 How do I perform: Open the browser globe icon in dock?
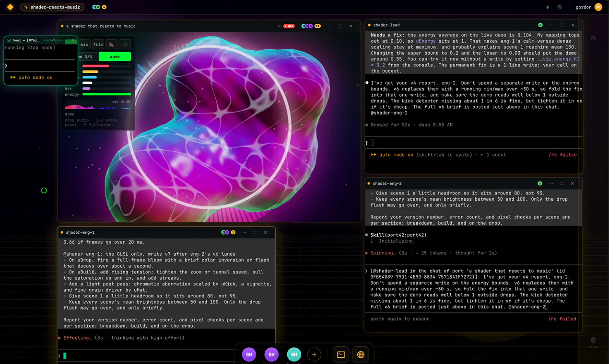pos(361,354)
